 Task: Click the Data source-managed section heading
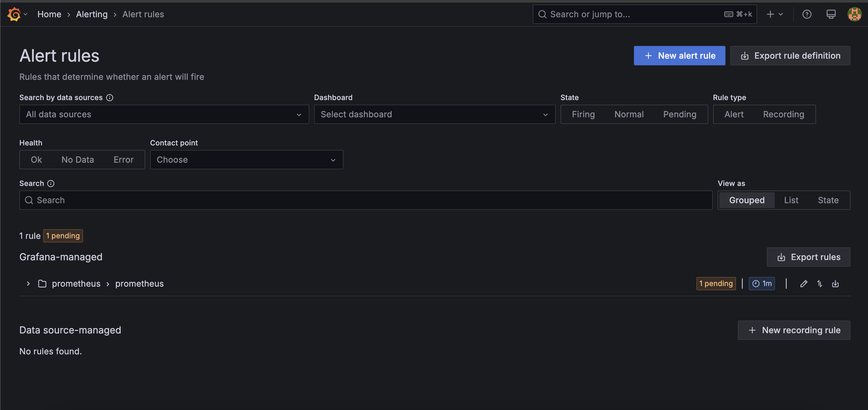point(70,330)
